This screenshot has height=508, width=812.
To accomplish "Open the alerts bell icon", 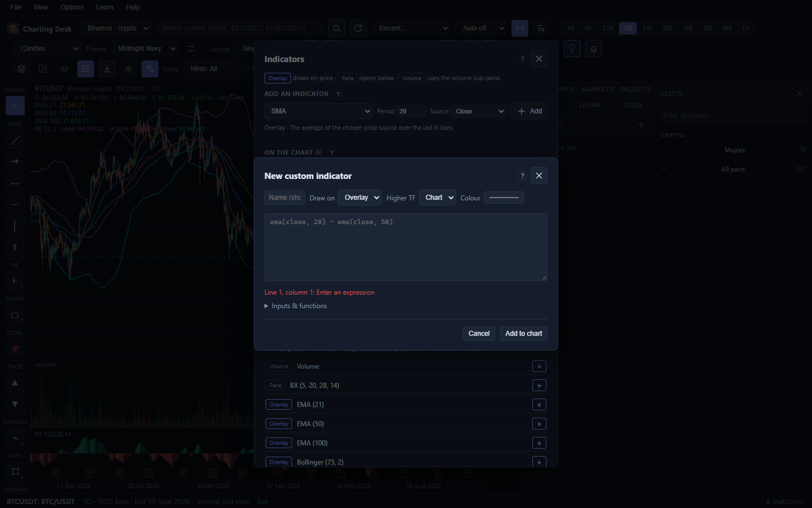I will (x=594, y=49).
